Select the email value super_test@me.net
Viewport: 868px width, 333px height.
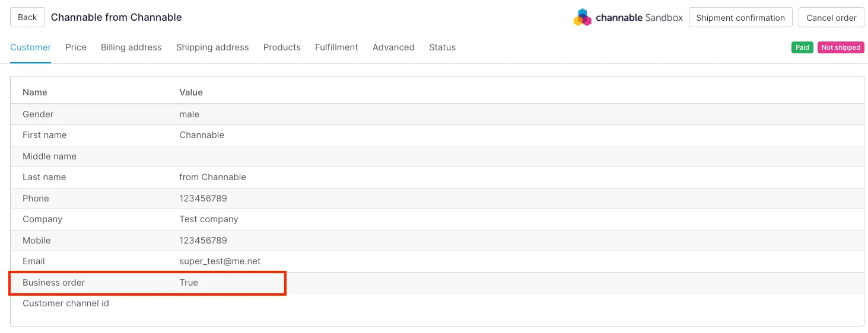pos(220,261)
